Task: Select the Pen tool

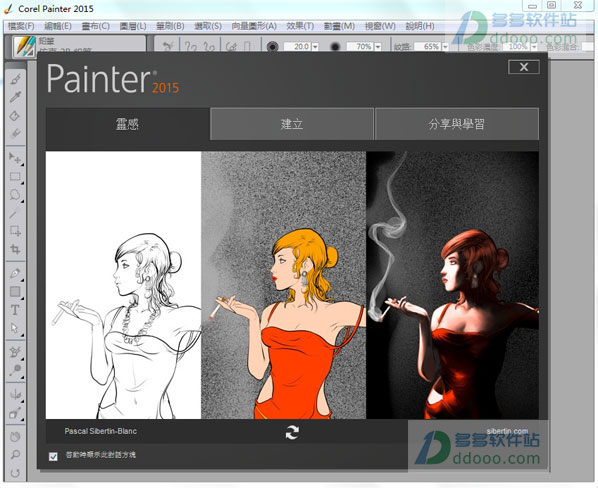Action: coord(15,273)
